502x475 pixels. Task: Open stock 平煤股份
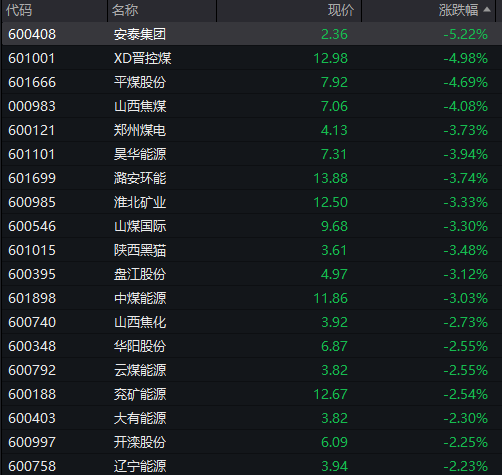point(140,82)
